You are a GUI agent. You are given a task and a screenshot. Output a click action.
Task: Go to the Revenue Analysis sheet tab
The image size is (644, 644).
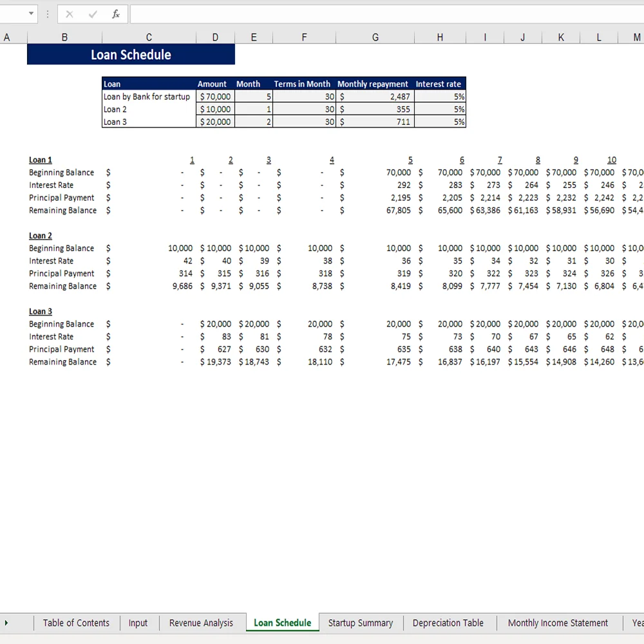tap(201, 623)
